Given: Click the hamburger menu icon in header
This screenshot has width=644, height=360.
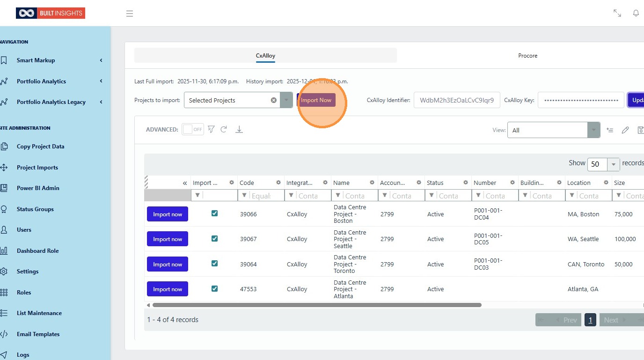Looking at the screenshot, I should click(x=130, y=14).
